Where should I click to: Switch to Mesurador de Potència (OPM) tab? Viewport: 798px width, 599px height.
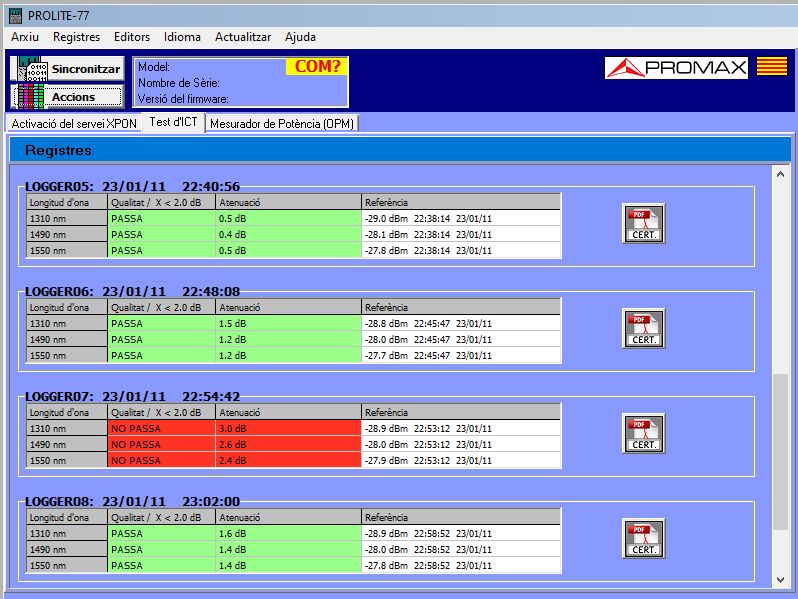point(281,124)
